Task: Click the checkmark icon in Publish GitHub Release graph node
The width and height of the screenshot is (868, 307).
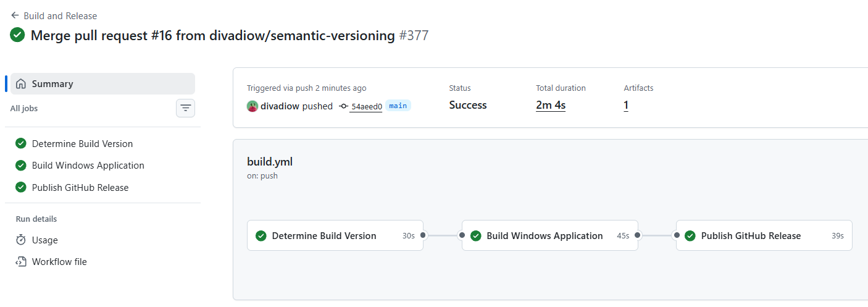Action: click(x=690, y=235)
